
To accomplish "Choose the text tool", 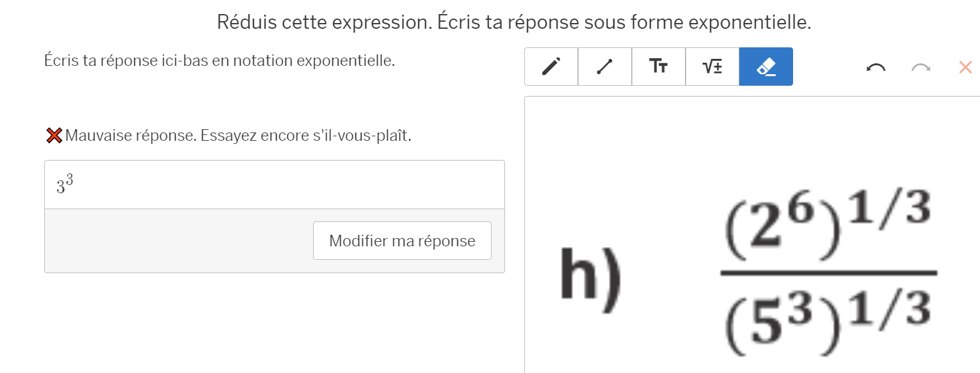I will [659, 67].
